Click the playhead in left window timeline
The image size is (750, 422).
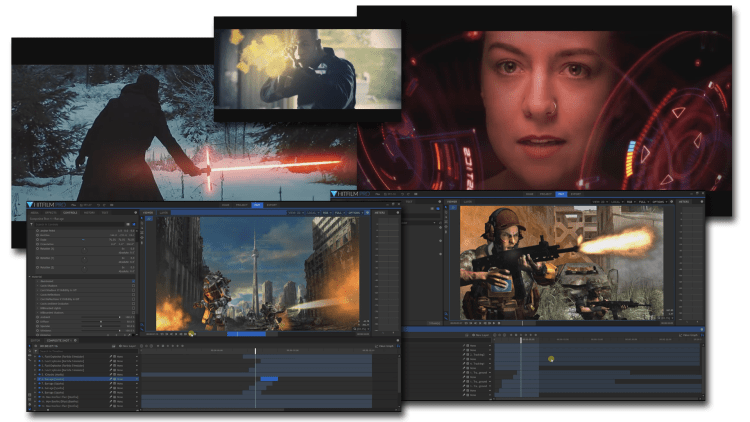(x=255, y=351)
